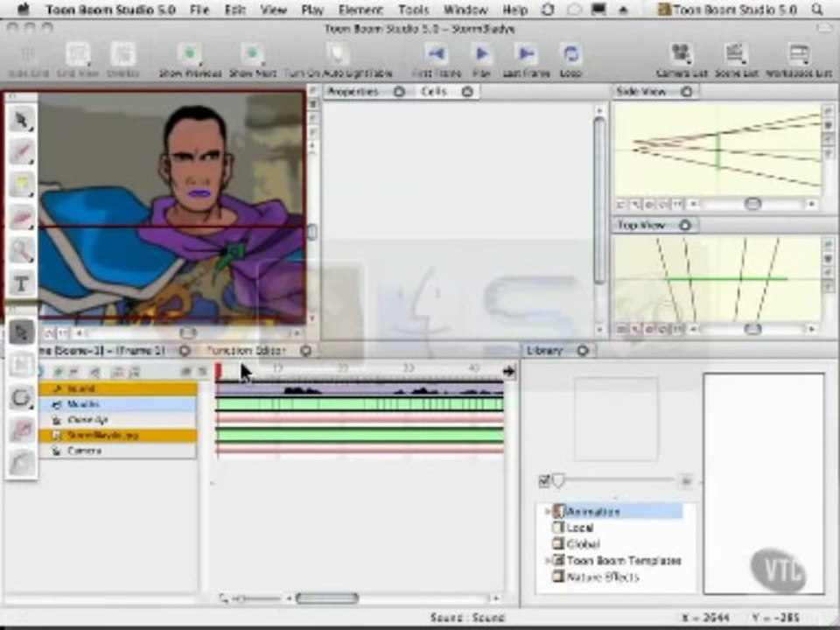This screenshot has height=630, width=840.
Task: Close the Cells tab with its round button
Action: 467,92
